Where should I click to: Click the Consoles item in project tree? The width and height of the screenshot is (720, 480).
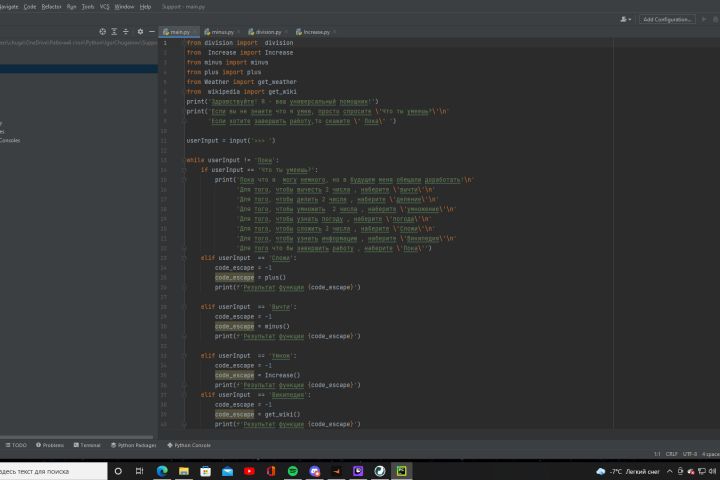pos(10,141)
